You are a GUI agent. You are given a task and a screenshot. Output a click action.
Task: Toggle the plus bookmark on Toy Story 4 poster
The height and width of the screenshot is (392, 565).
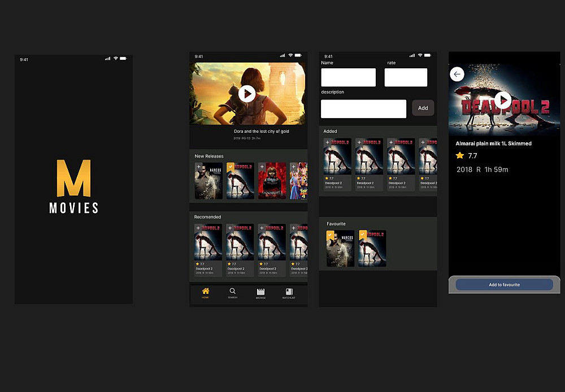[x=294, y=167]
